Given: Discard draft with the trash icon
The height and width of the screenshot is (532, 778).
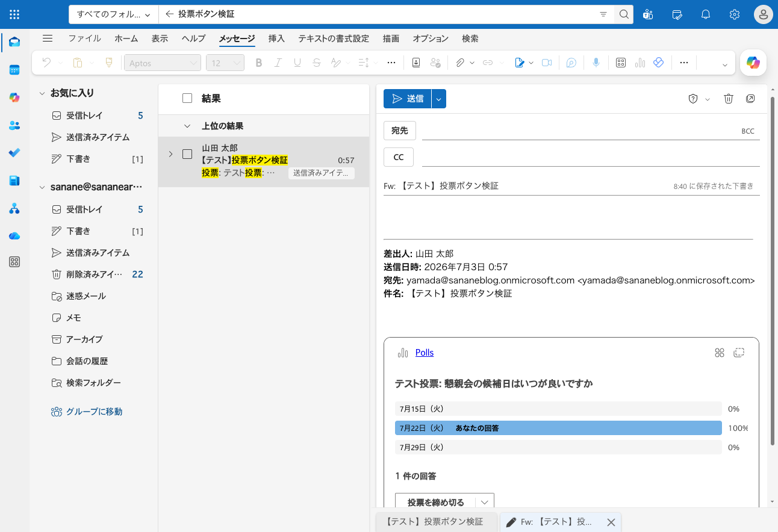Looking at the screenshot, I should click(729, 99).
